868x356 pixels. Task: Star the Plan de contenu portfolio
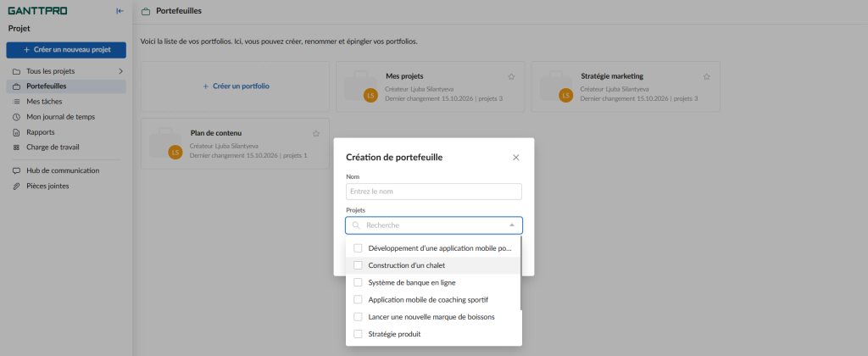click(x=316, y=133)
